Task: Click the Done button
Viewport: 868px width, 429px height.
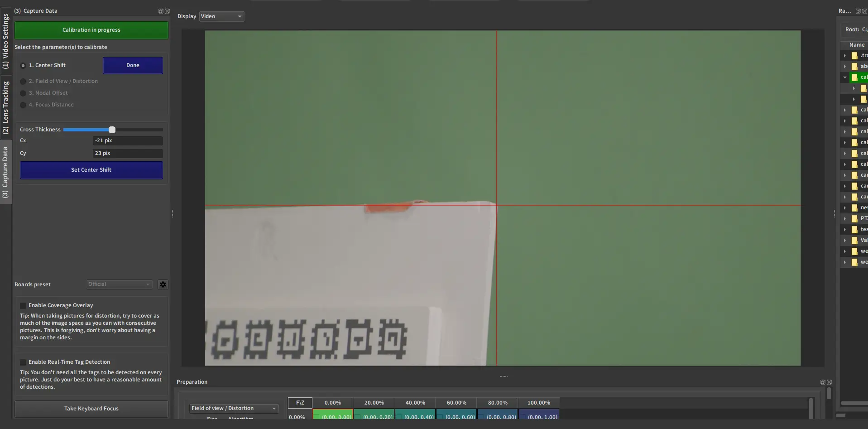Action: pos(133,65)
